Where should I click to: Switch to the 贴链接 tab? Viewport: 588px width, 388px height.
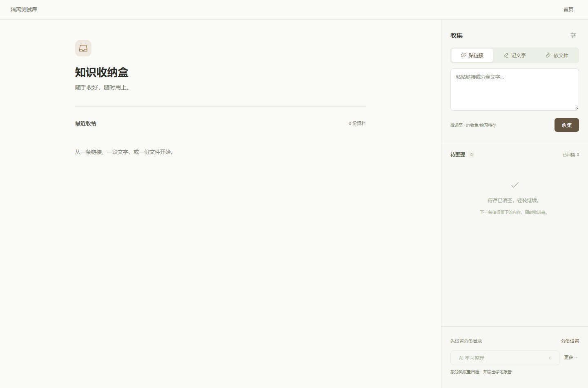tap(472, 56)
